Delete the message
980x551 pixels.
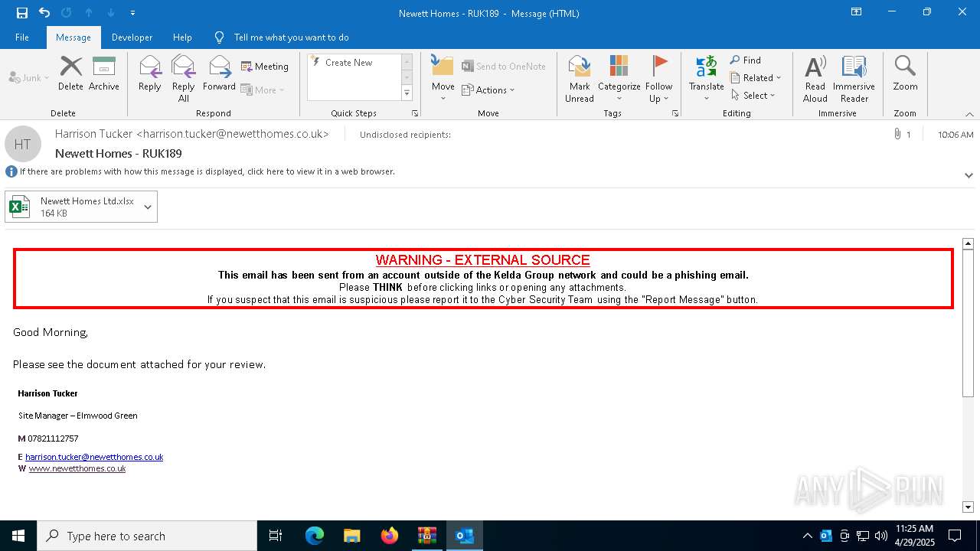(x=70, y=73)
